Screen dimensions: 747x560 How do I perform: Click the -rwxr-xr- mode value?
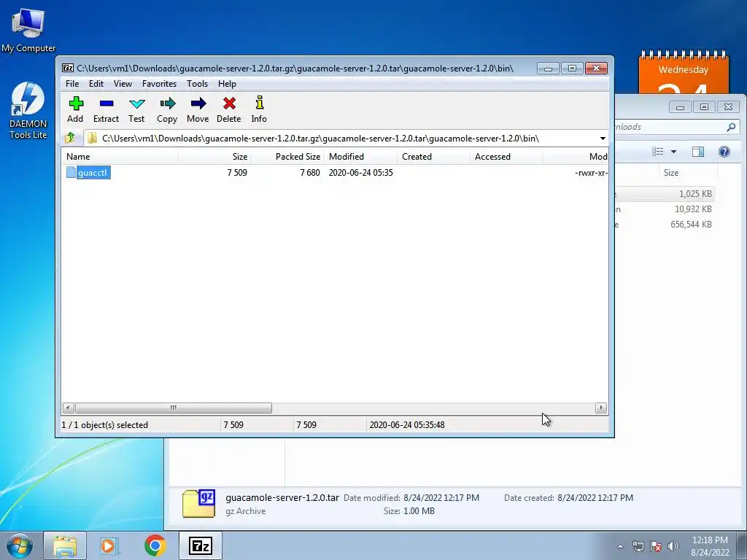(591, 172)
